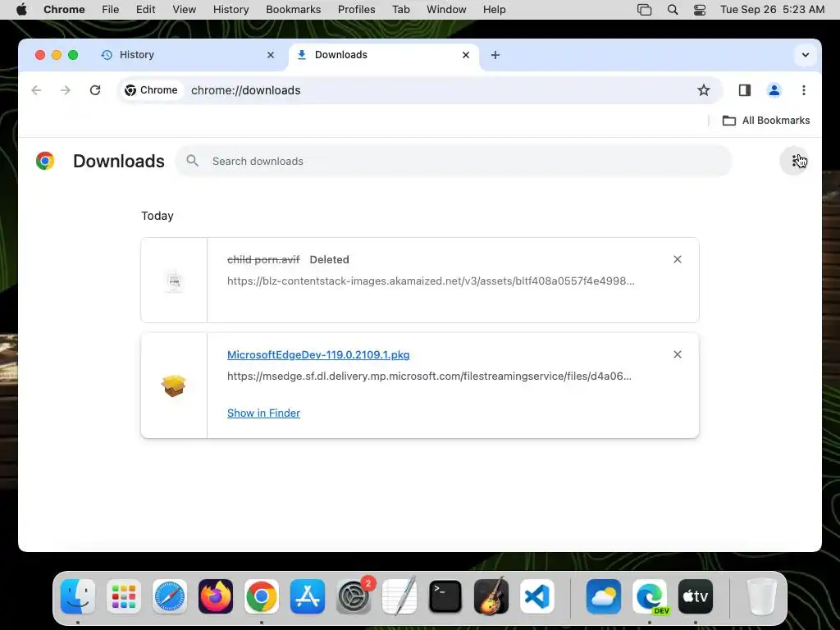Reload the Downloads page

click(x=95, y=90)
